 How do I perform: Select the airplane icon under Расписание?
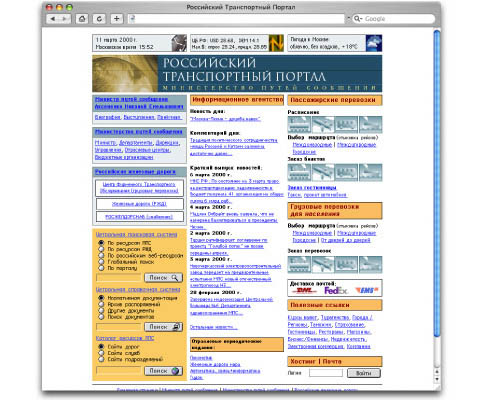(x=323, y=124)
